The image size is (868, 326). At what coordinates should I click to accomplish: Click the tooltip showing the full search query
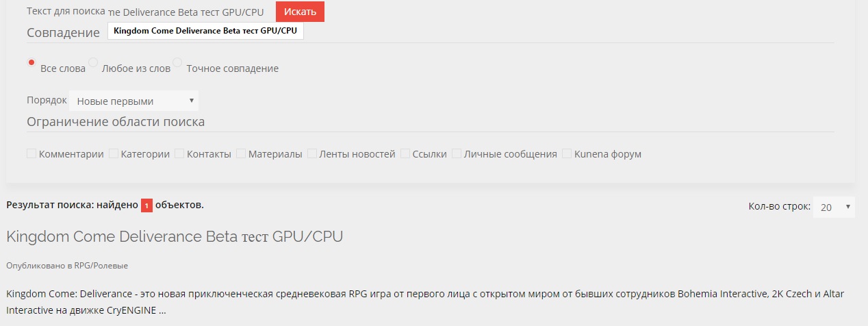205,31
